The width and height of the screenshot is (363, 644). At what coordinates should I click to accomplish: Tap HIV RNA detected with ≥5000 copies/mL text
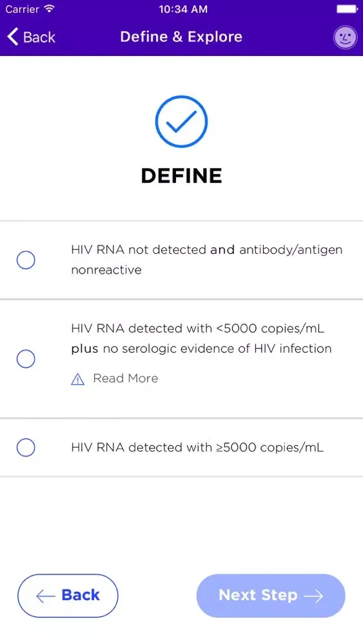click(197, 448)
